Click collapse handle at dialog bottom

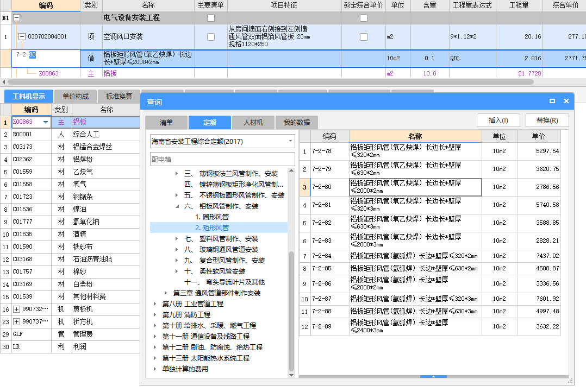click(433, 377)
